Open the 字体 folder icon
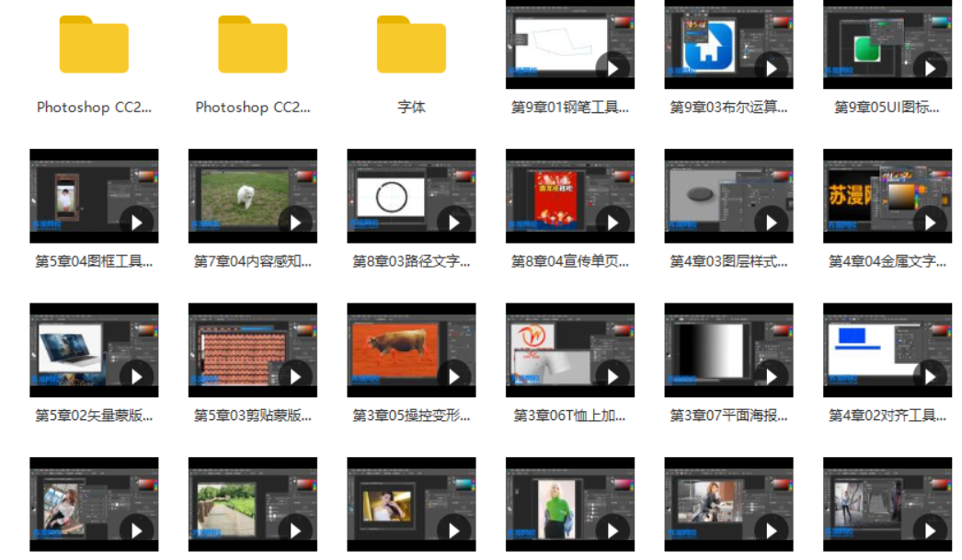Image resolution: width=962 pixels, height=560 pixels. pos(411,44)
